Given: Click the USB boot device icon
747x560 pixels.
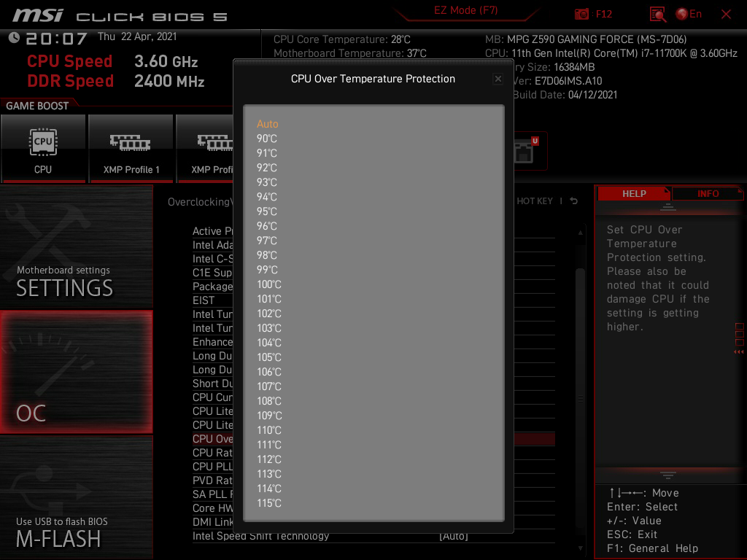Looking at the screenshot, I should coord(525,150).
